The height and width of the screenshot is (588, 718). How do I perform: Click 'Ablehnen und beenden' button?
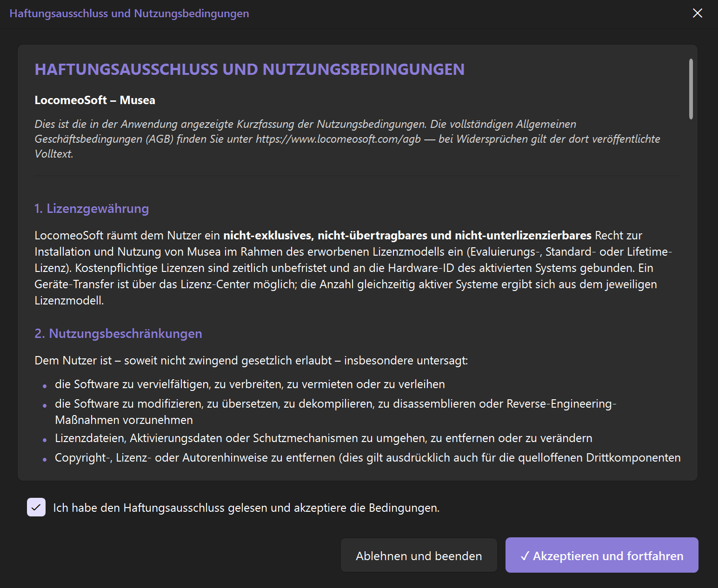click(419, 555)
